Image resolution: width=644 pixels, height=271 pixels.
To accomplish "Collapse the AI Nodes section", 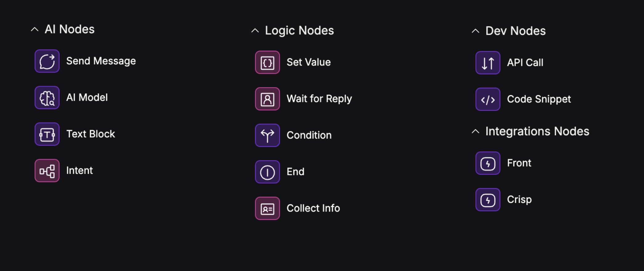I will coord(35,29).
